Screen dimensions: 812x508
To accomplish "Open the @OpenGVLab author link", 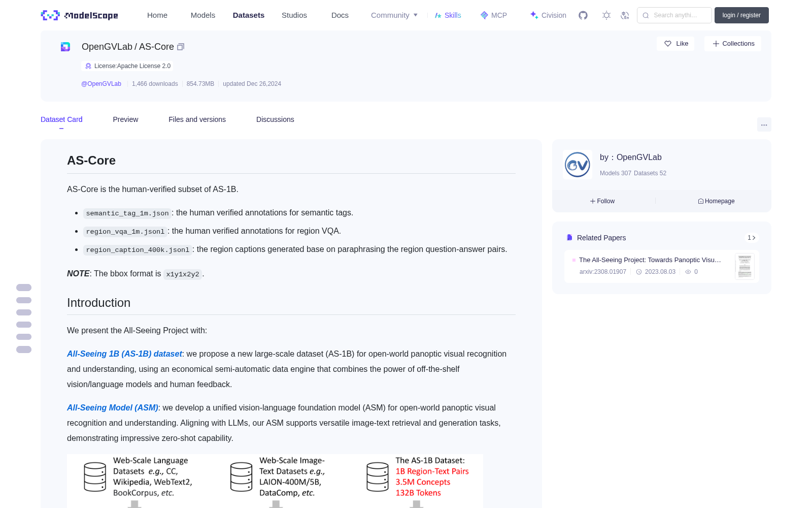I will [x=101, y=84].
